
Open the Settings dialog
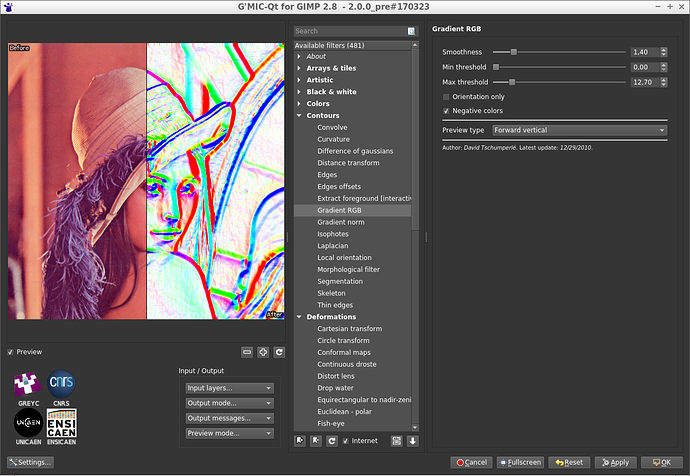pyautogui.click(x=29, y=462)
